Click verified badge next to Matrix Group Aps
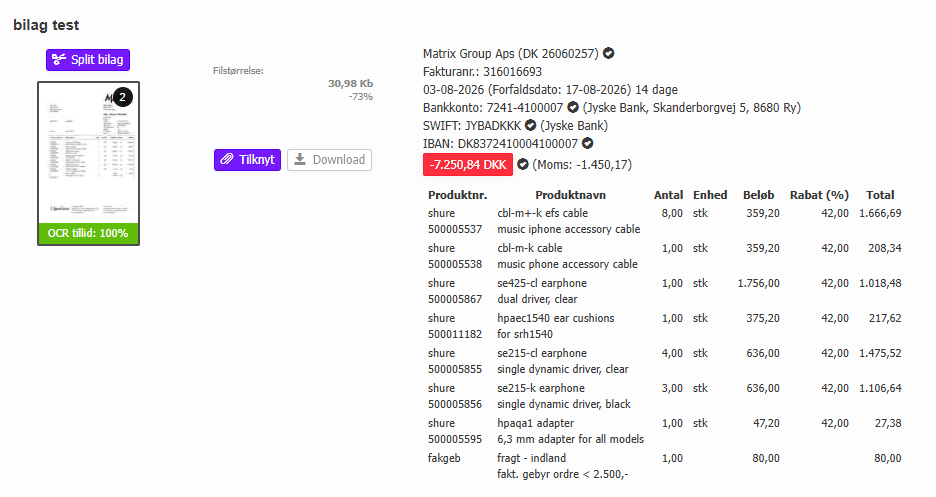This screenshot has height=497, width=936. tap(608, 53)
